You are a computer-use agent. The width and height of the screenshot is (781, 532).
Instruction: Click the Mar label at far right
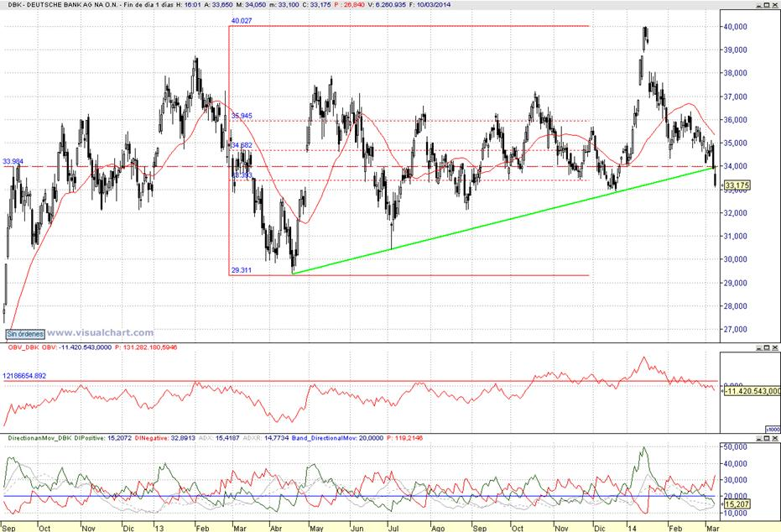click(x=712, y=528)
